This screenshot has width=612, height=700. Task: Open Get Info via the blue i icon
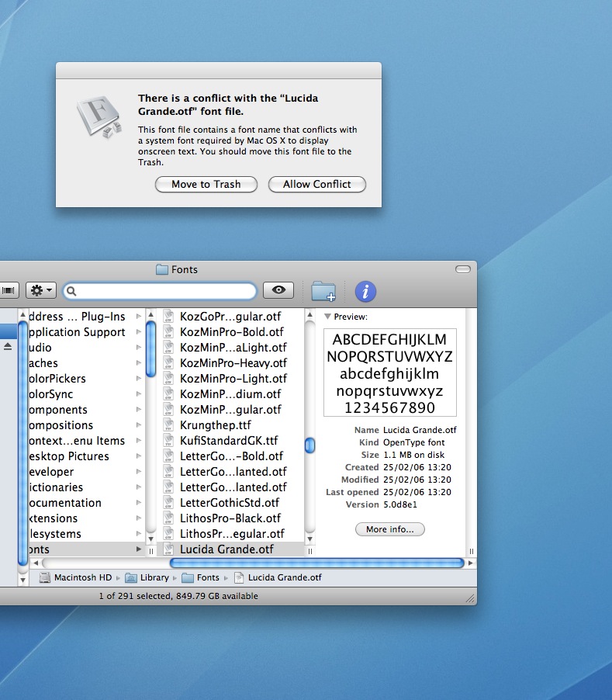[365, 292]
